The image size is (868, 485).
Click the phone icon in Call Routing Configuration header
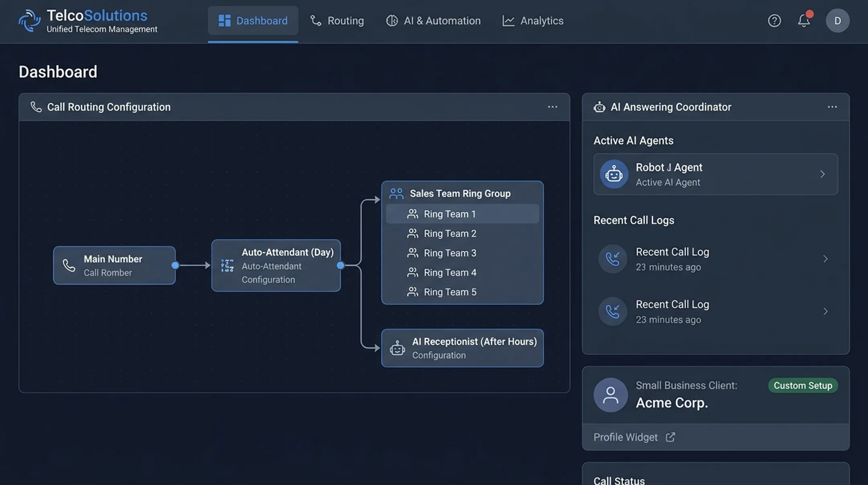point(36,107)
